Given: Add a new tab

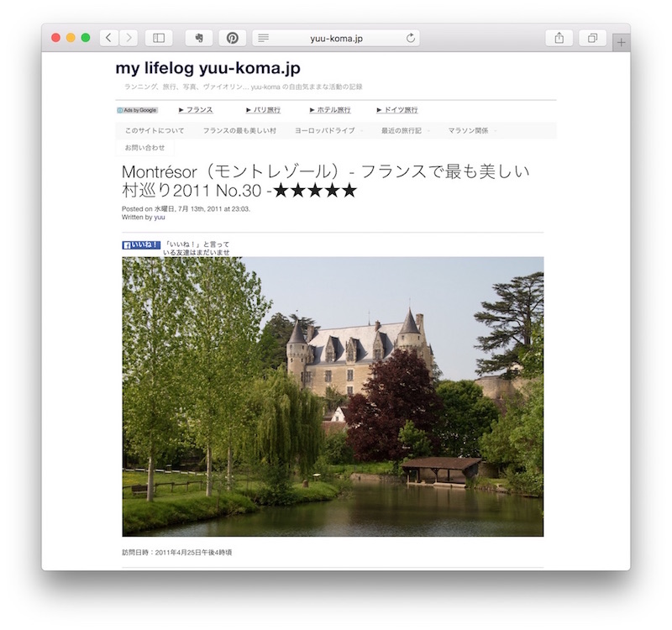Looking at the screenshot, I should pos(621,43).
